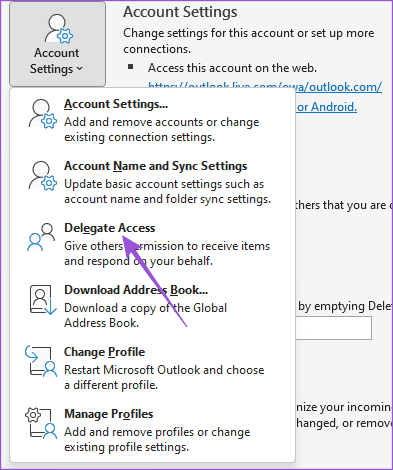The height and width of the screenshot is (470, 393).
Task: Click "Add and remove accounts or change" description text
Action: [162, 122]
